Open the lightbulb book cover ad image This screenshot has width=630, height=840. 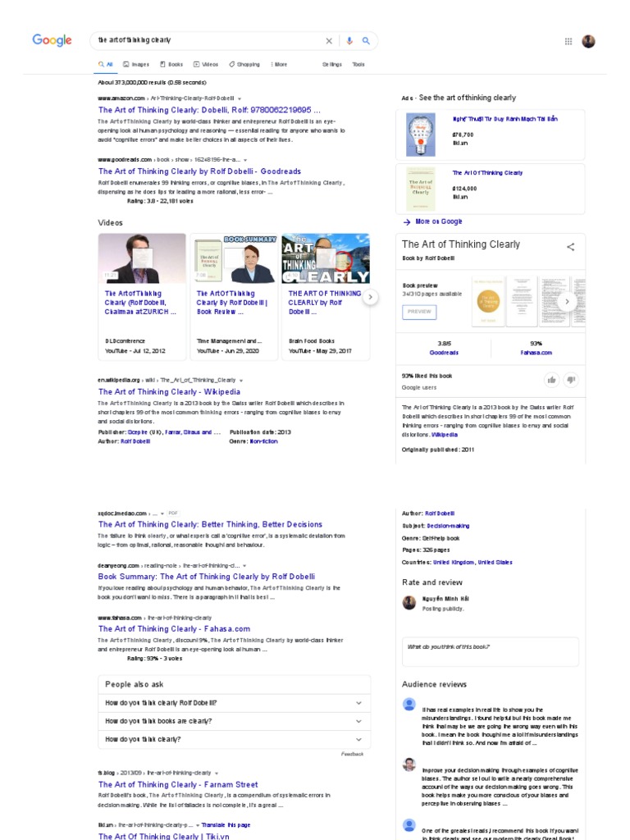coord(421,135)
